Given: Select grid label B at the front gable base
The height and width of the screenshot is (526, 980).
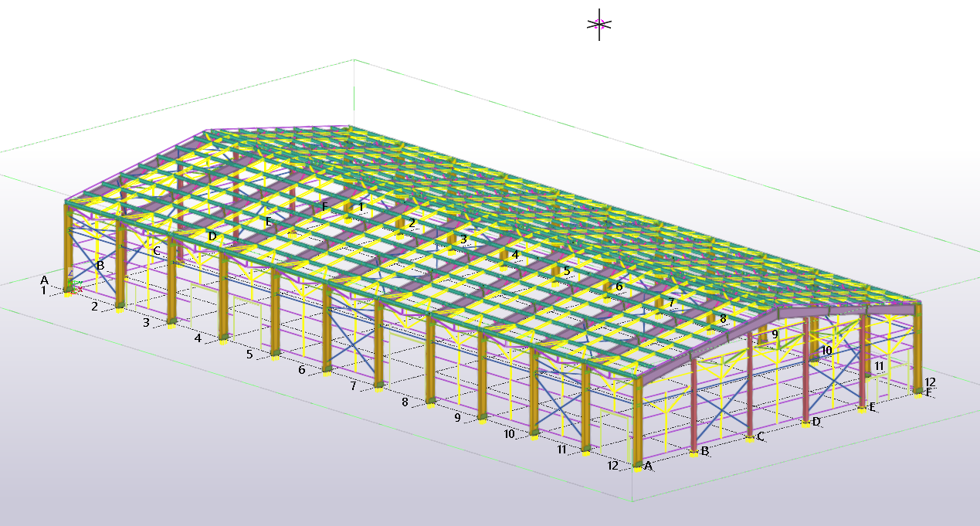Looking at the screenshot, I should [704, 451].
